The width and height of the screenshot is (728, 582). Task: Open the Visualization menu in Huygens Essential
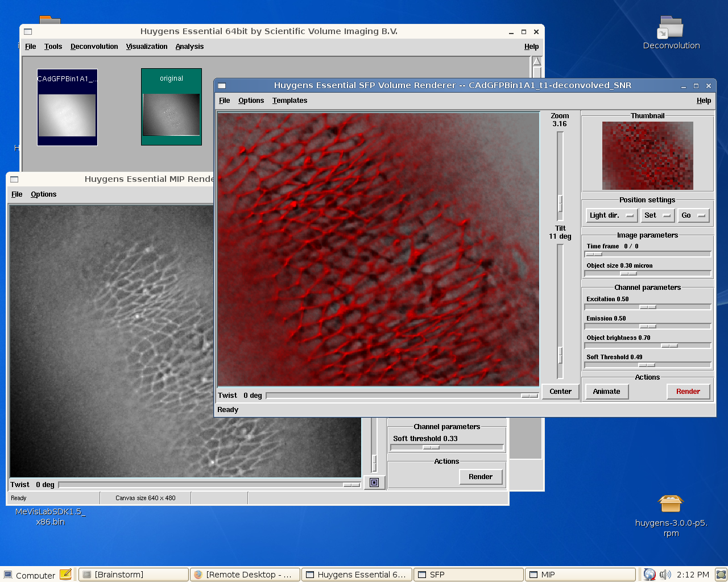147,47
